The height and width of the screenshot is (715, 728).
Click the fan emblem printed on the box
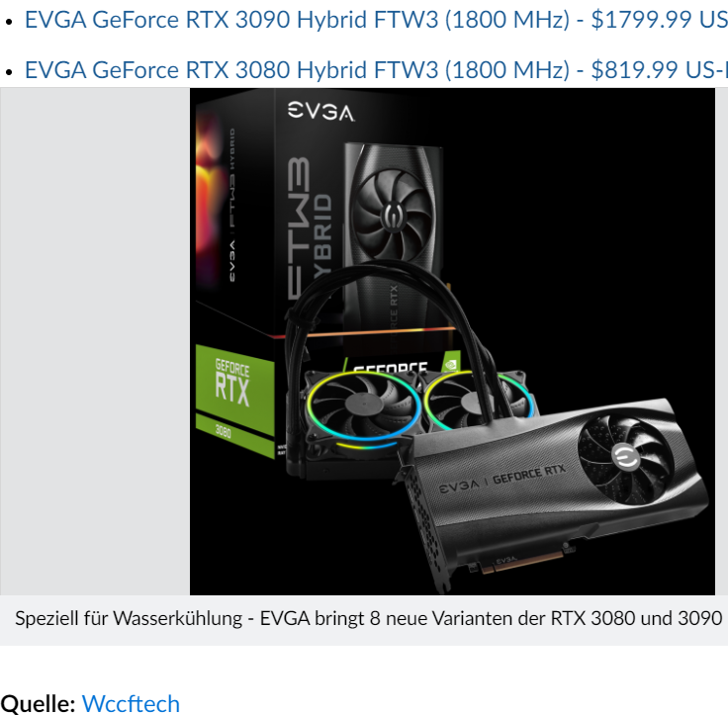(x=392, y=216)
